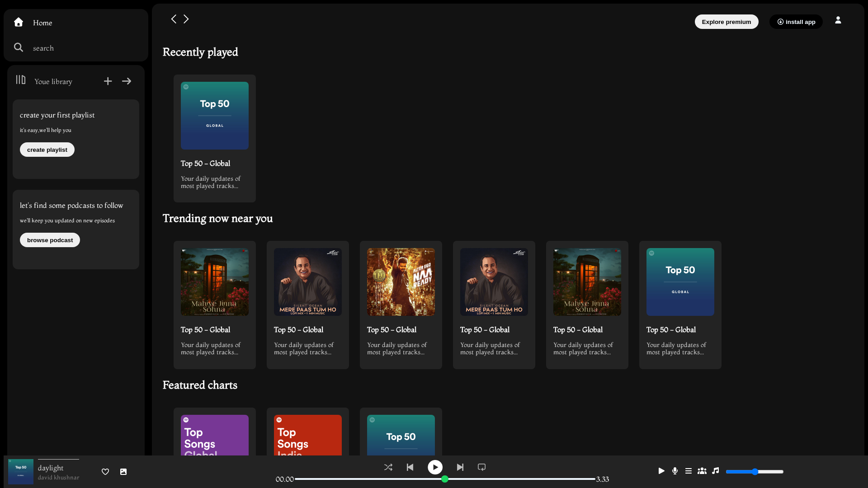Go to Home via the house icon

click(19, 22)
